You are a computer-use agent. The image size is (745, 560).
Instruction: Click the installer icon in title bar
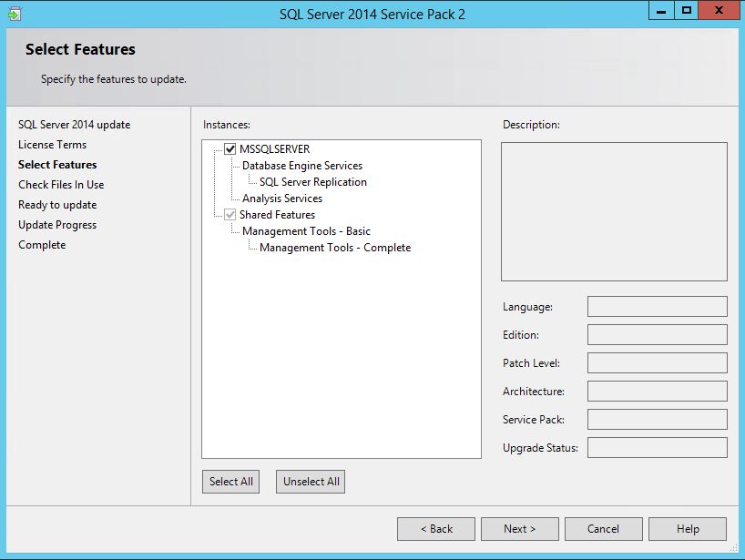pos(13,14)
